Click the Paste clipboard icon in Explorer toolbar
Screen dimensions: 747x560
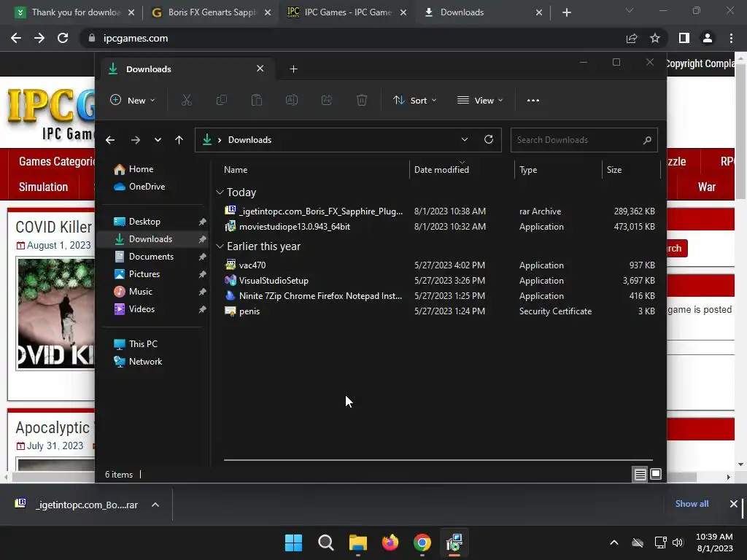(x=256, y=100)
